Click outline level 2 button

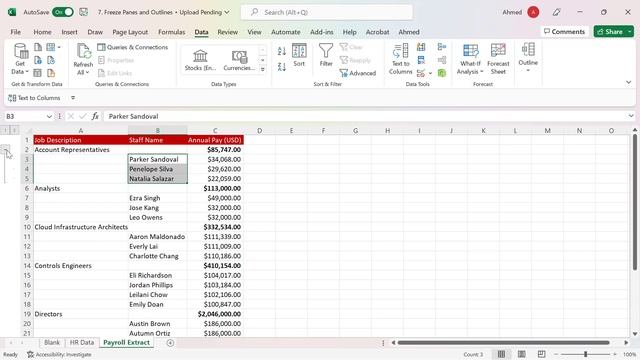[14, 130]
